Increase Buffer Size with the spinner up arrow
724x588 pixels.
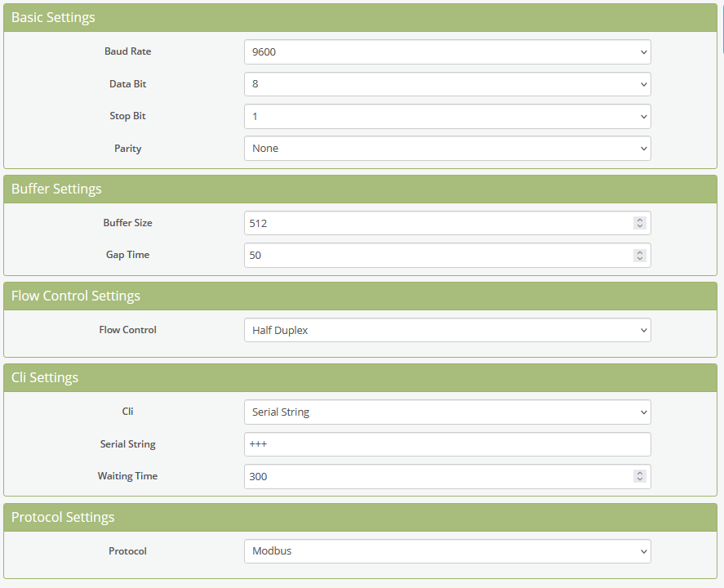(640, 220)
